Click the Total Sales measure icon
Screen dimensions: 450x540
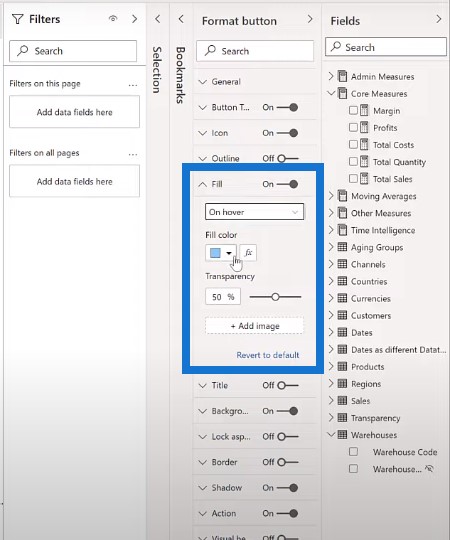pyautogui.click(x=364, y=178)
